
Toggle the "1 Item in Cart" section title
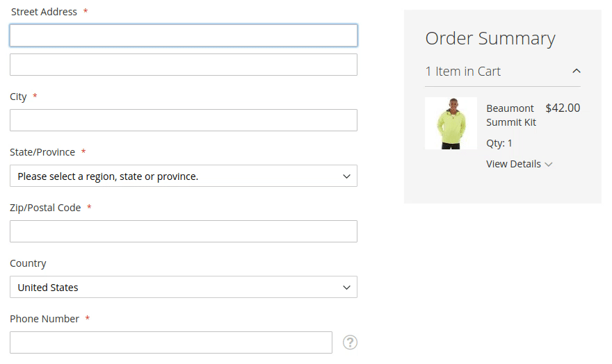[x=463, y=72]
